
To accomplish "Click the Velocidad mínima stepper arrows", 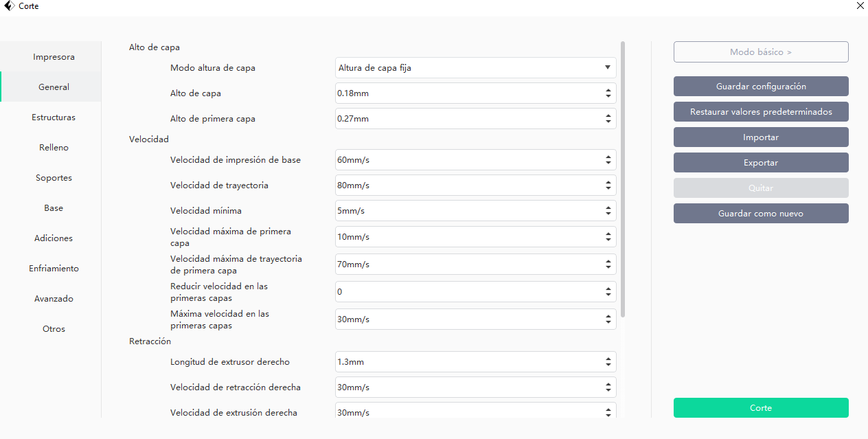I will point(608,211).
